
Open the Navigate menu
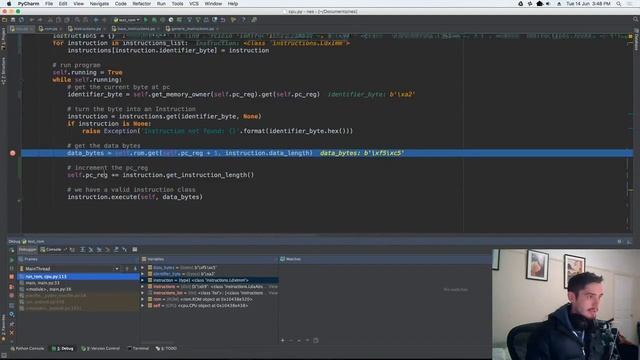click(x=99, y=4)
